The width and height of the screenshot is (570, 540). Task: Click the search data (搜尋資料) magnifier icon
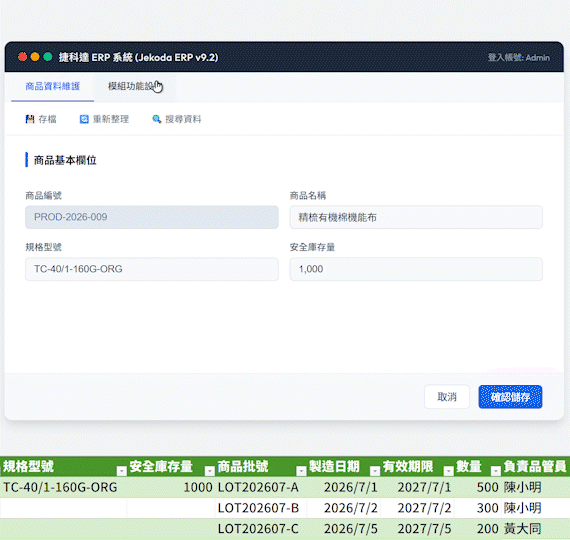(x=157, y=119)
